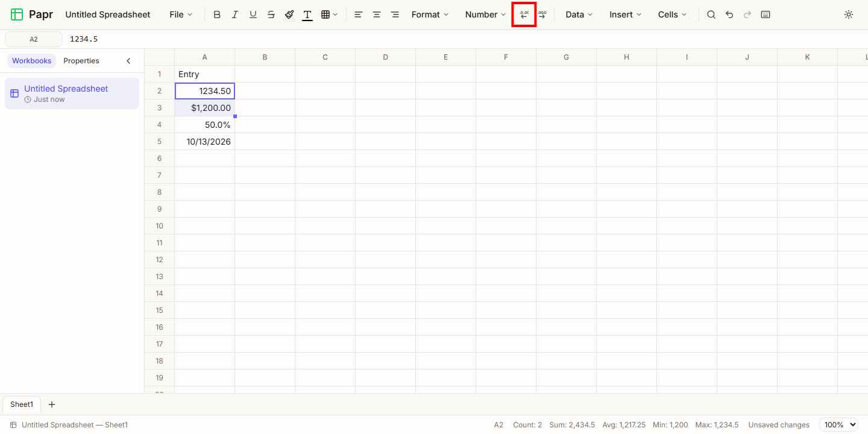Click the A2 cell reference box
This screenshot has width=868, height=434.
tap(34, 39)
